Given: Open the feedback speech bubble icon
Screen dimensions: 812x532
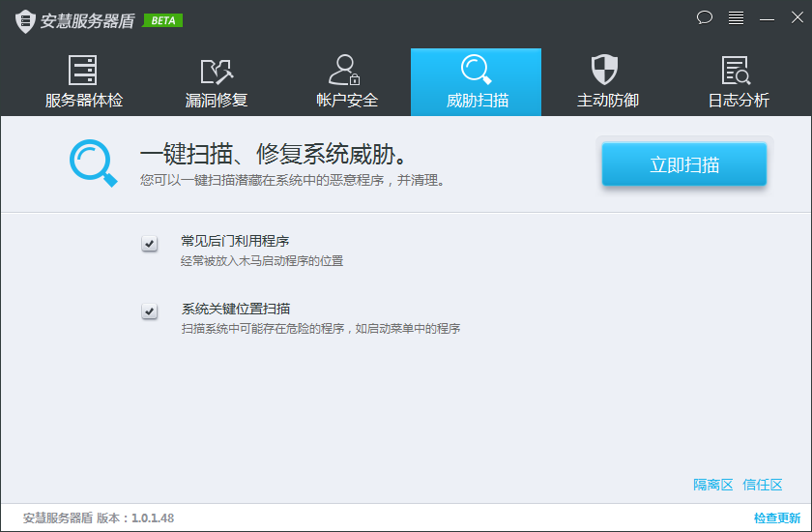Looking at the screenshot, I should tap(705, 17).
